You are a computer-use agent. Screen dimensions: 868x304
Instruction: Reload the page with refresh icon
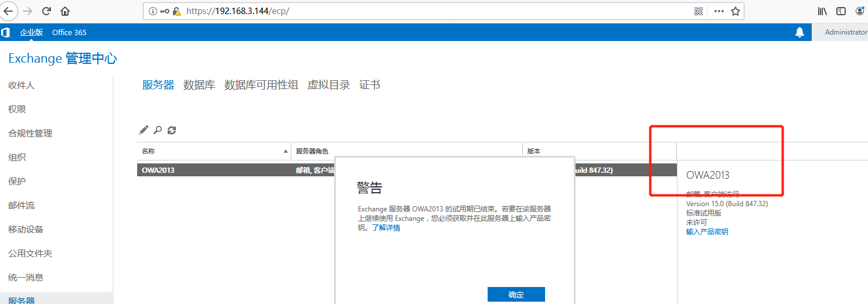(46, 11)
